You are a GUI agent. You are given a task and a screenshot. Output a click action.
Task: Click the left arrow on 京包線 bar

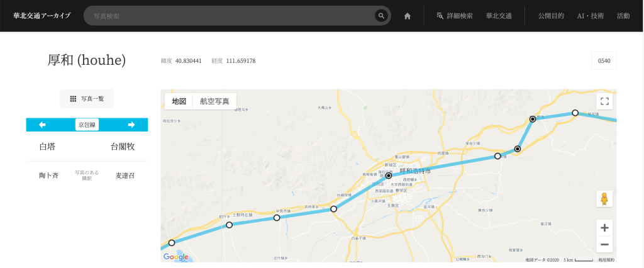click(x=42, y=125)
